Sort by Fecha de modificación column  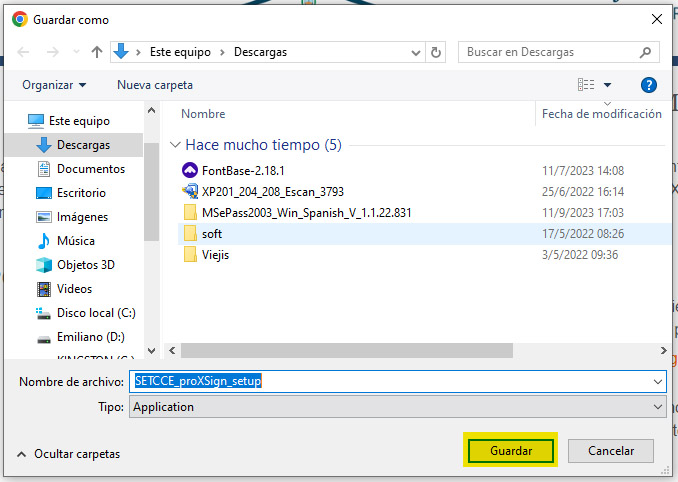[602, 114]
